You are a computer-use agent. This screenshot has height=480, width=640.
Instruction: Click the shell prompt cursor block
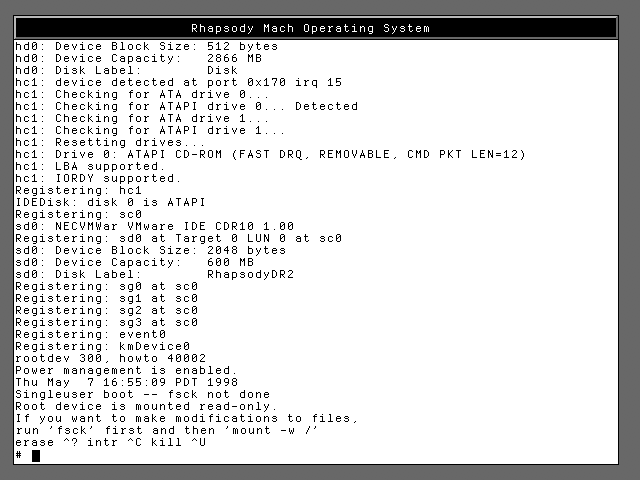36,456
